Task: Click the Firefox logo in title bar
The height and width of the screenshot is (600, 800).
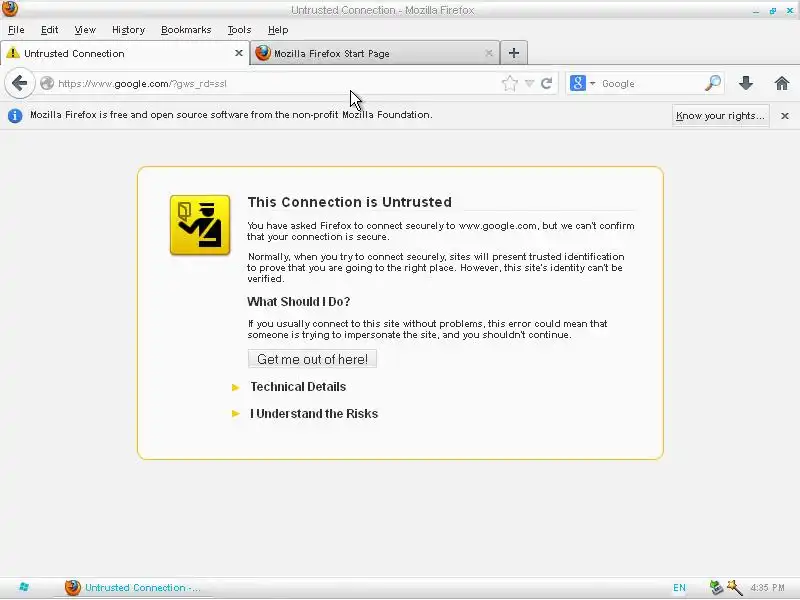Action: tap(10, 9)
